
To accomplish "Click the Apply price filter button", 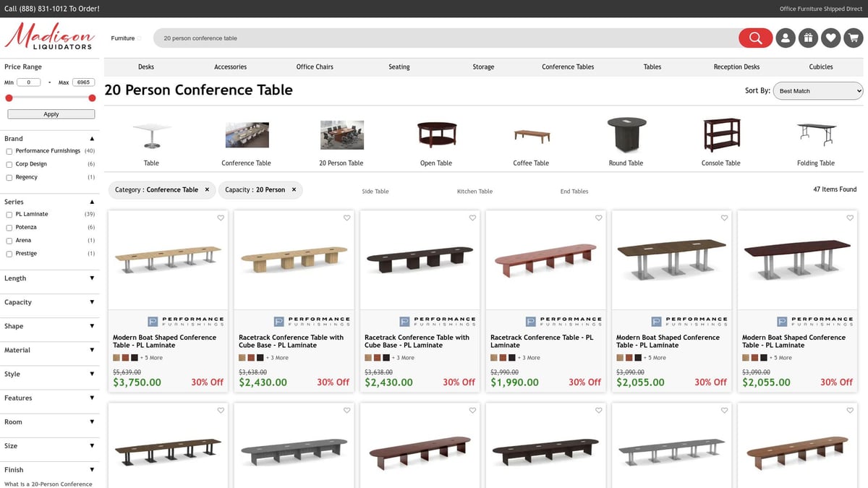I will click(x=49, y=114).
